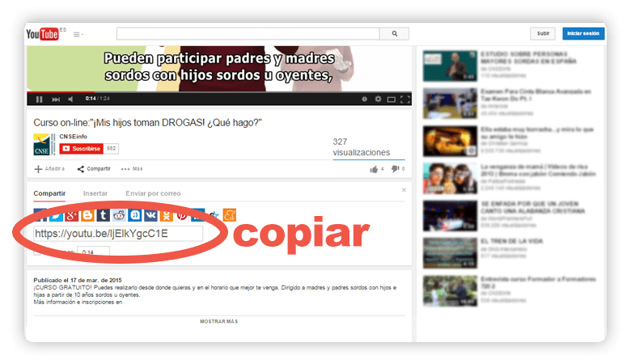Image resolution: width=631 pixels, height=364 pixels.
Task: Click Publicado el 17 de mar. de 2015
Action: point(78,280)
